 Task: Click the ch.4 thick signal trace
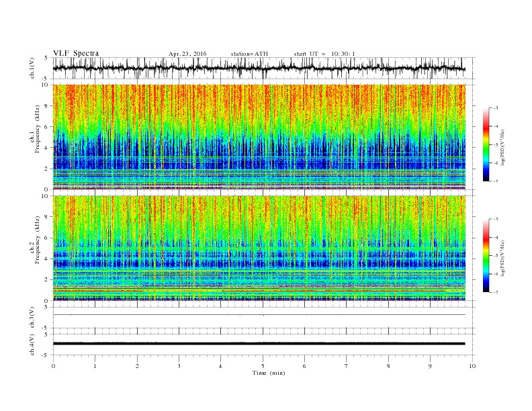tap(259, 344)
